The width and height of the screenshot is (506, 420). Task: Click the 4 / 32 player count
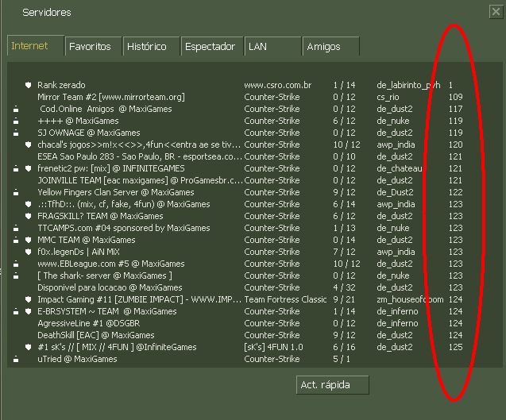[344, 287]
